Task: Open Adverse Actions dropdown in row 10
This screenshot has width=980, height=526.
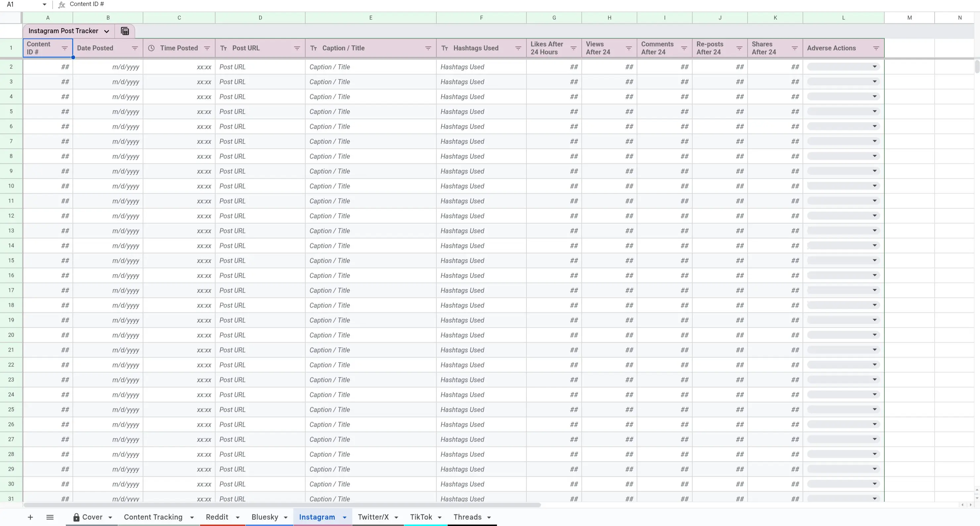Action: pos(875,186)
